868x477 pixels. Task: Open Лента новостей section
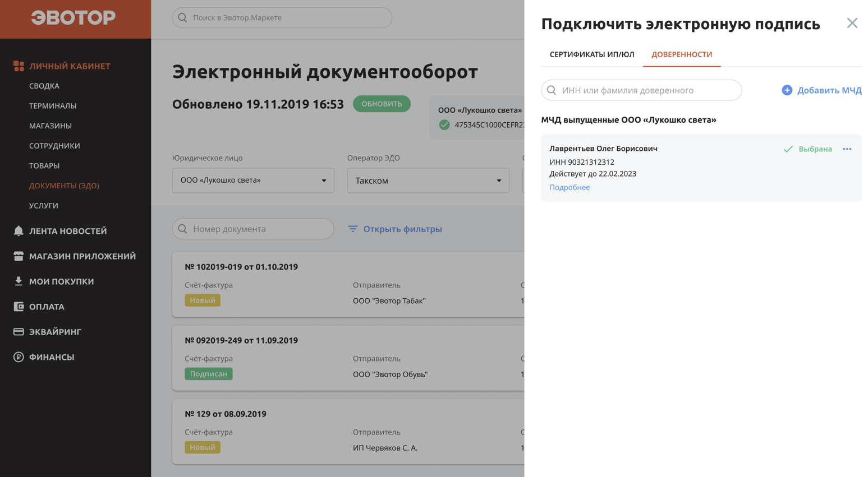[x=68, y=231]
